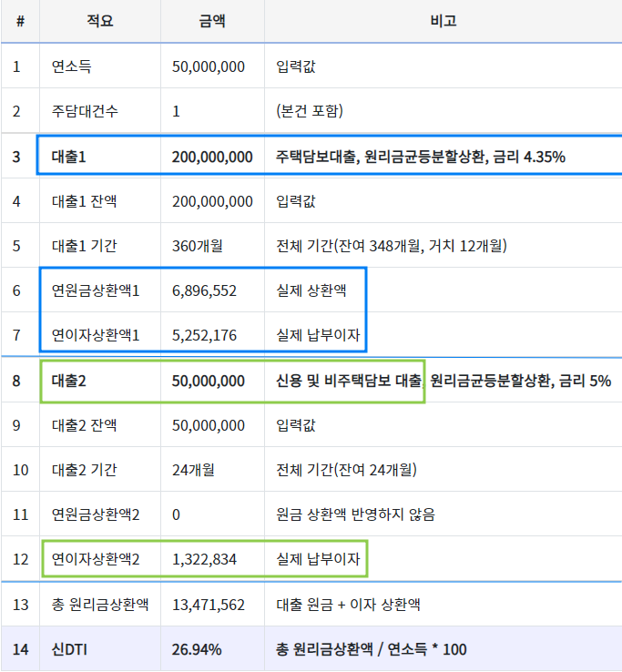Select the 대출2 잔액 label
Viewport: 622px width, 672px height.
click(84, 425)
